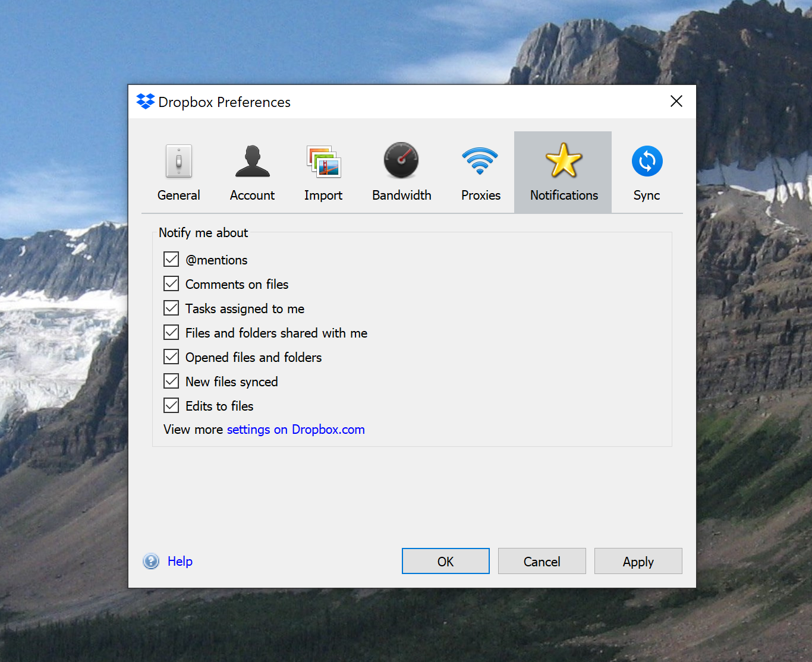Open the Help link

(x=180, y=562)
